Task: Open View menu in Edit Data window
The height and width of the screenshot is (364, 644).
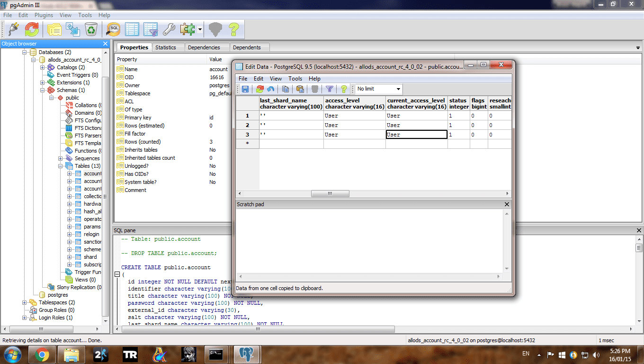Action: coord(276,79)
